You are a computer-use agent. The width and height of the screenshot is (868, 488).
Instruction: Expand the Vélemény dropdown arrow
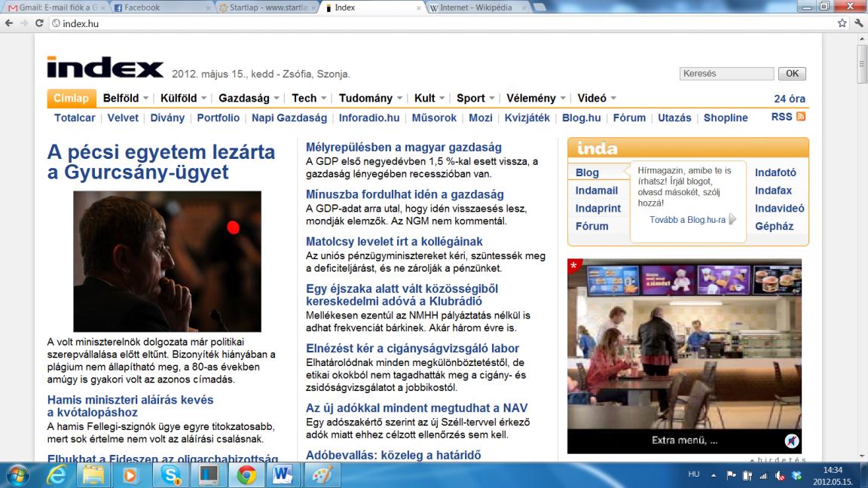coord(563,99)
